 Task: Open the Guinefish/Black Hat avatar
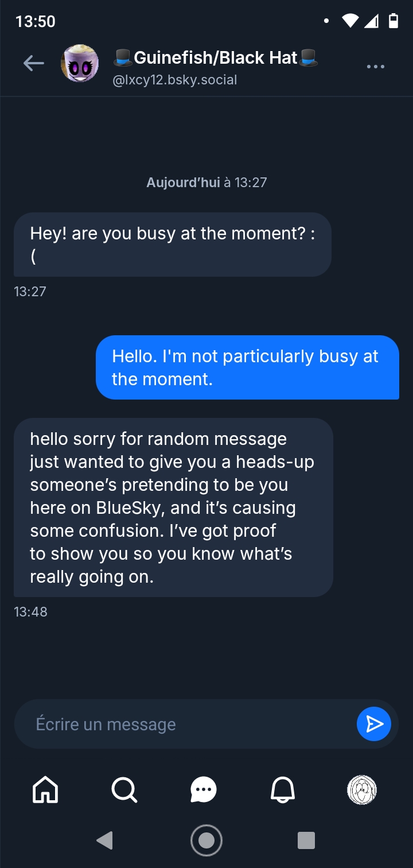80,64
